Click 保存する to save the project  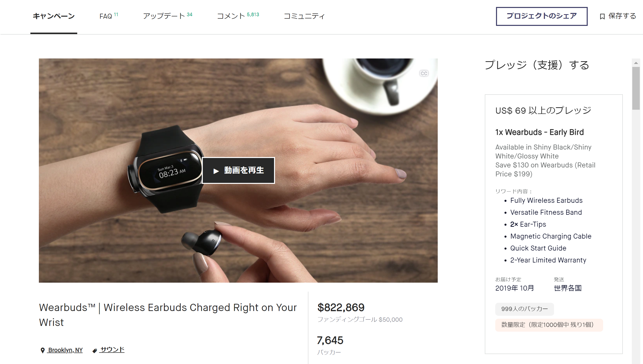tap(622, 16)
